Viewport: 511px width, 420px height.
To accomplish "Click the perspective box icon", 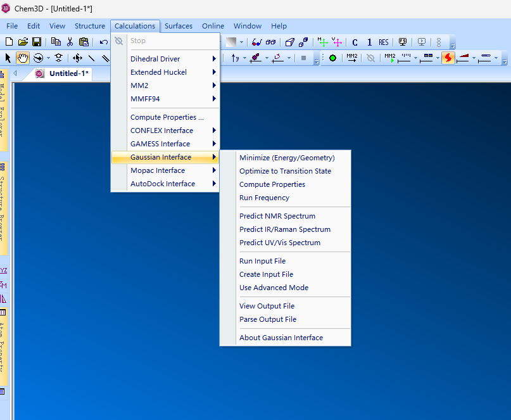I will click(290, 42).
